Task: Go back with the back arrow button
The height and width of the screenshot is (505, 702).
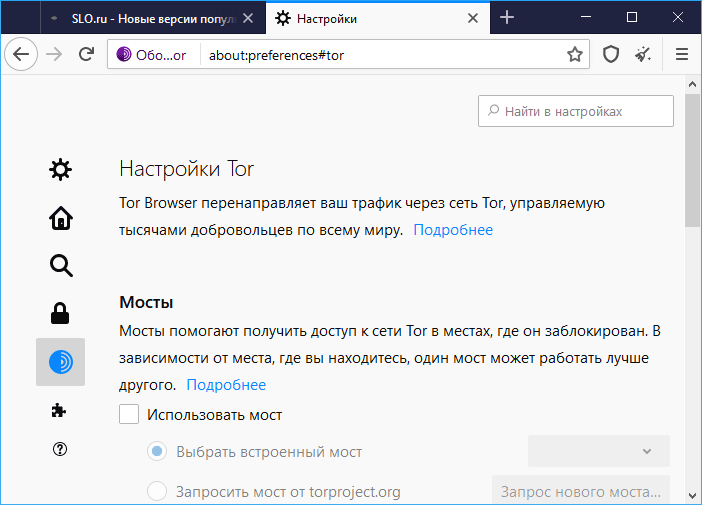Action: (21, 55)
